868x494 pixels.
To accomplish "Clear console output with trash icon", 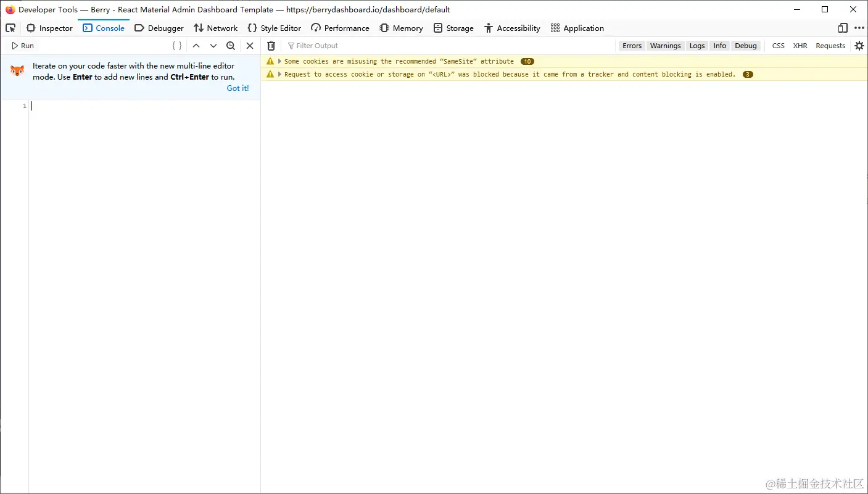I will coord(271,46).
